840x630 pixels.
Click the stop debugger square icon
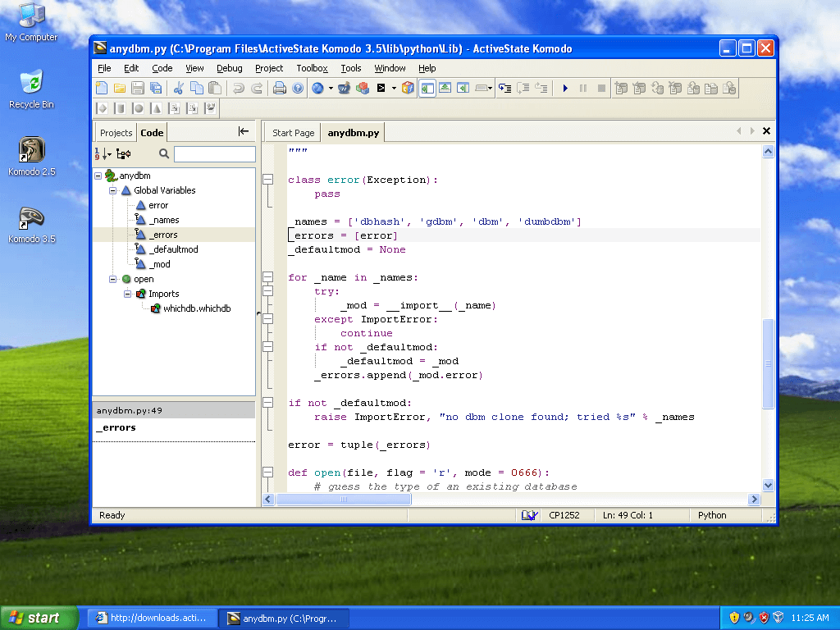pos(601,88)
